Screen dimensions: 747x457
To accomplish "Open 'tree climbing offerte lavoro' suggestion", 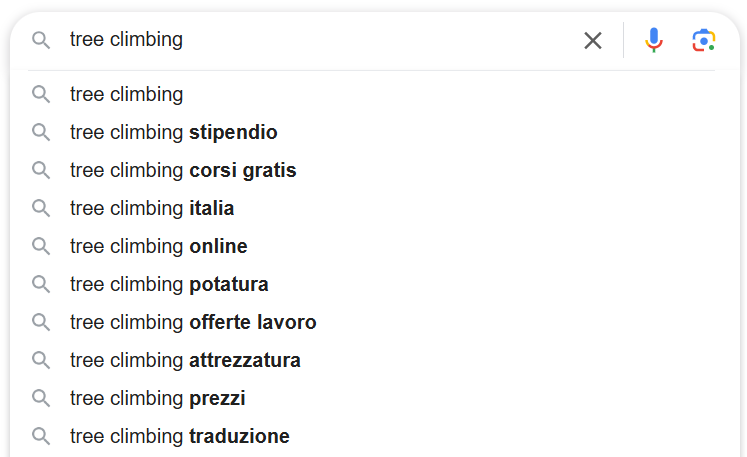I will [x=193, y=322].
